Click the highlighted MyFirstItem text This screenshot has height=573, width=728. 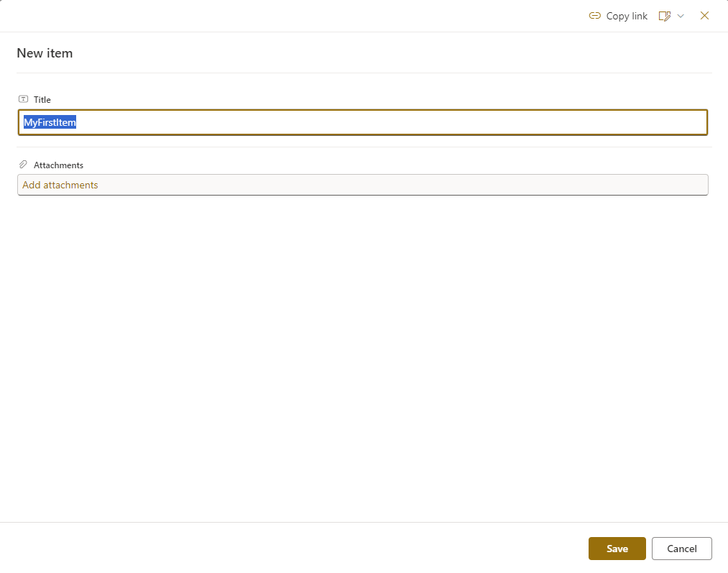(50, 122)
